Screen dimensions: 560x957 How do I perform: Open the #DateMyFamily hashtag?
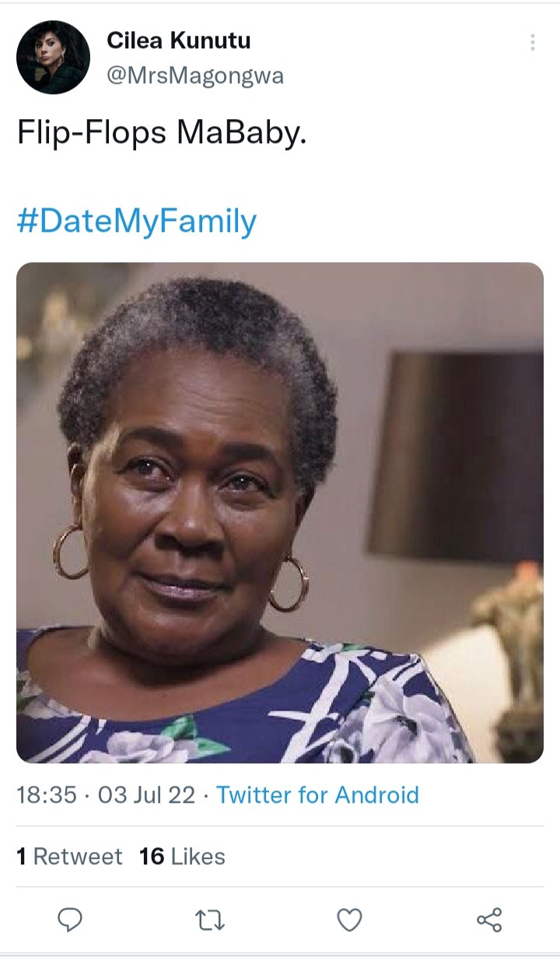tap(136, 222)
